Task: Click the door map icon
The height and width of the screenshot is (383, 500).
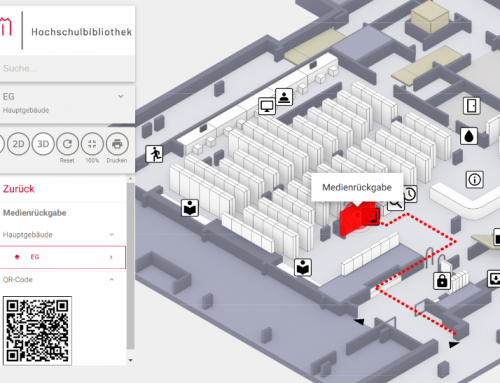Action: [x=472, y=106]
